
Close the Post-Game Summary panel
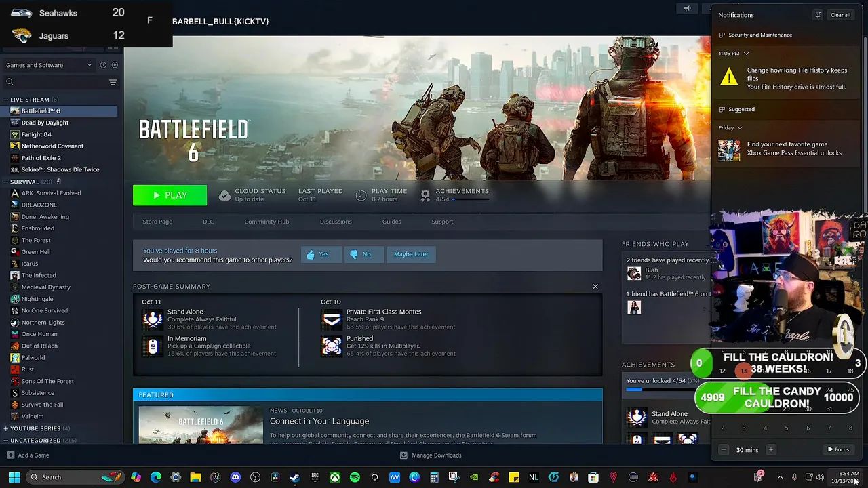coord(595,287)
